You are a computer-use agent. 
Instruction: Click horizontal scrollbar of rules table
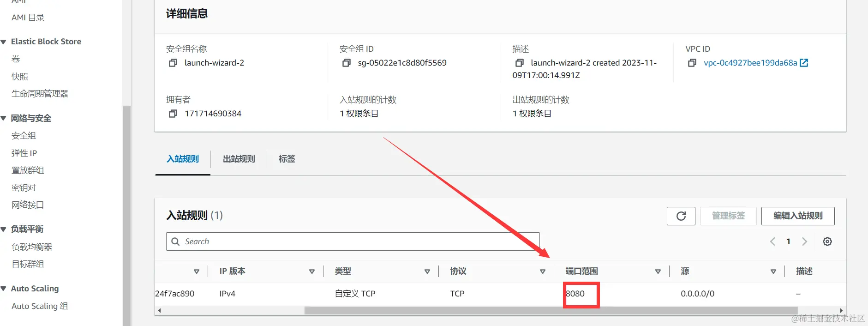(x=551, y=310)
